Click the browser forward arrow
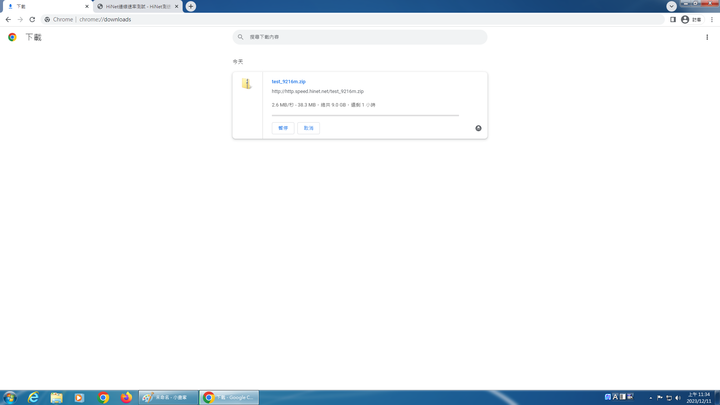The image size is (720, 405). click(20, 19)
